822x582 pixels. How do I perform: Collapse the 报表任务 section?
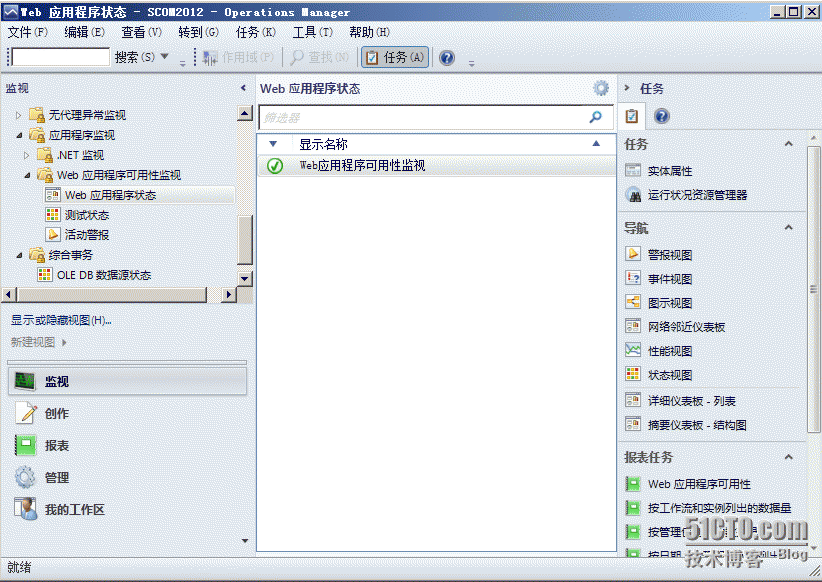tap(788, 457)
